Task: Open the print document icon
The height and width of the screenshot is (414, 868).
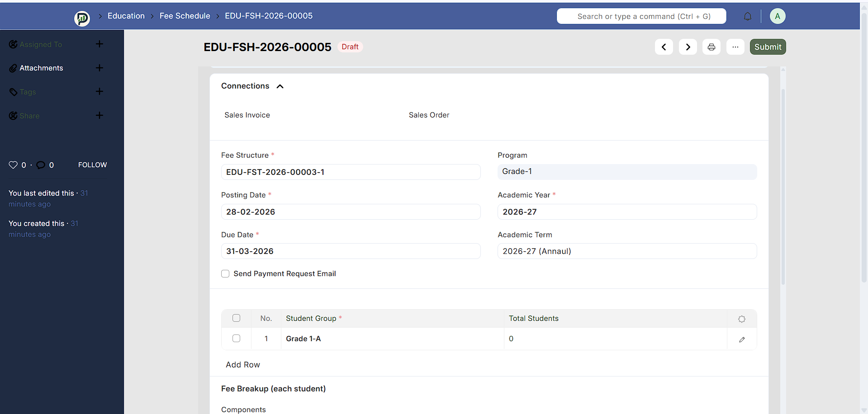Action: [711, 47]
